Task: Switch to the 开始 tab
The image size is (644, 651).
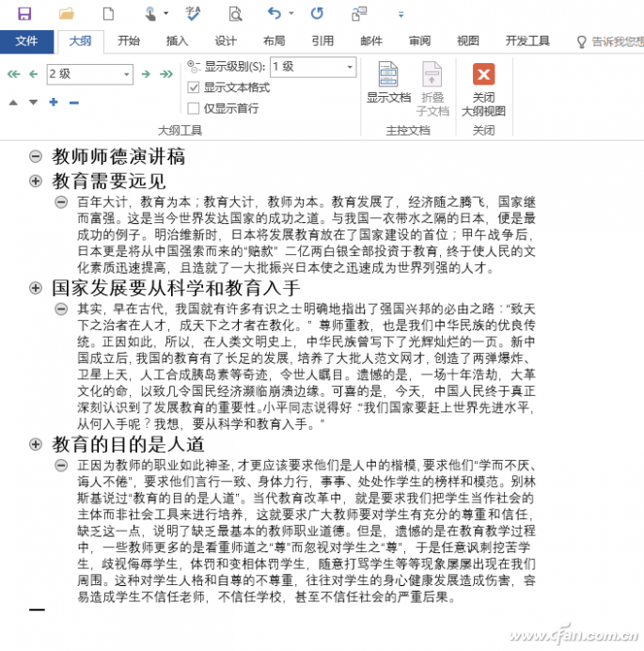Action: point(129,41)
